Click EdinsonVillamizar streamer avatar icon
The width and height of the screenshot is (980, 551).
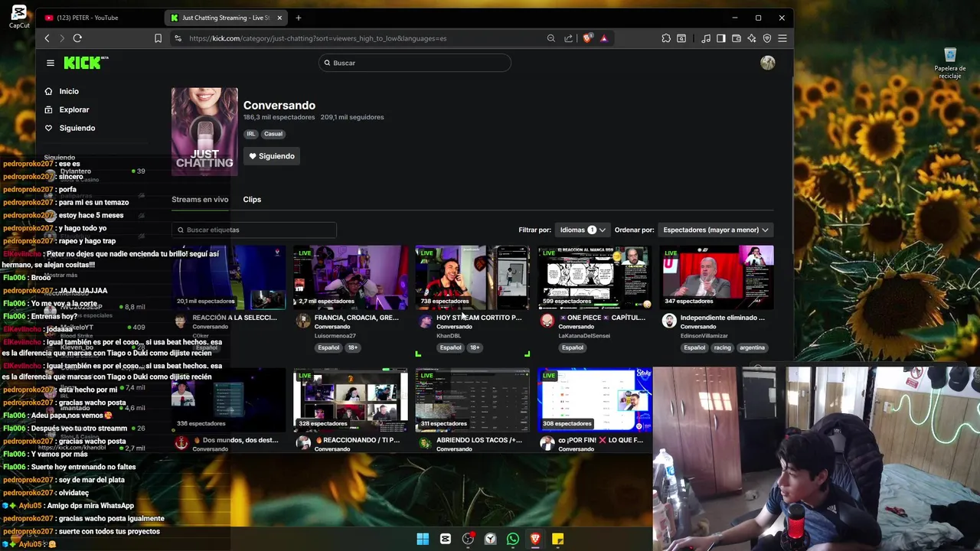[x=669, y=321]
